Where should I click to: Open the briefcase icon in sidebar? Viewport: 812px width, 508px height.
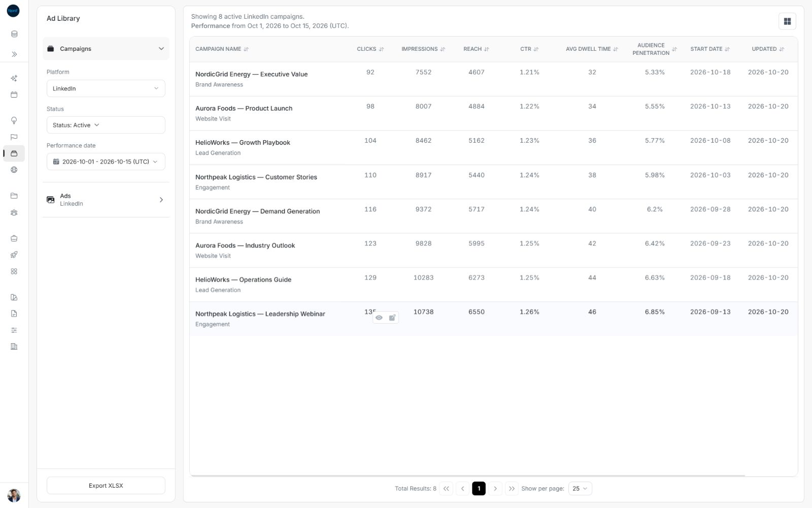14,238
